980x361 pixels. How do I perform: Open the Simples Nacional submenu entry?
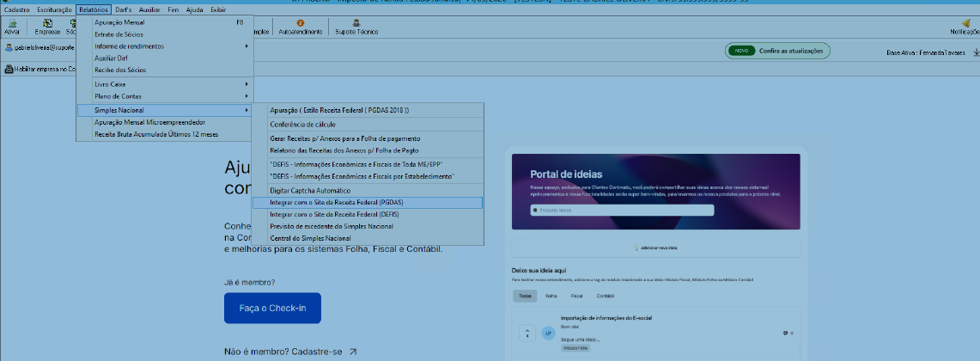click(165, 110)
